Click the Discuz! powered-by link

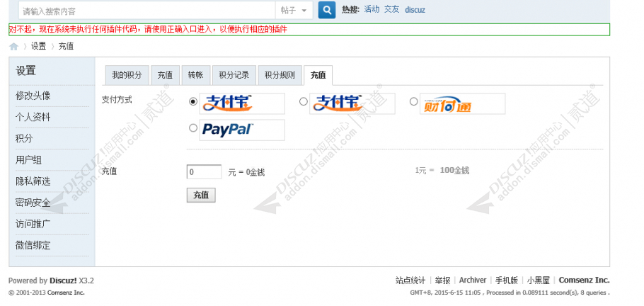(x=63, y=281)
